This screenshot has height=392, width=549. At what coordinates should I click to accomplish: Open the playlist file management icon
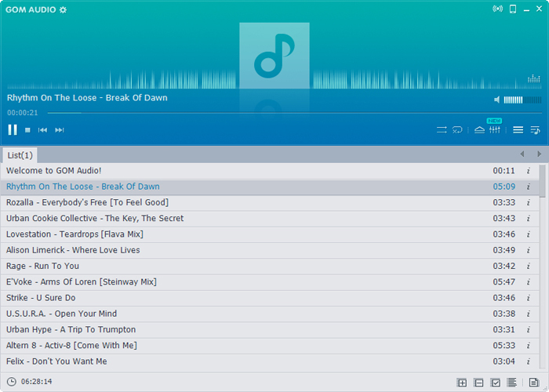tap(534, 383)
